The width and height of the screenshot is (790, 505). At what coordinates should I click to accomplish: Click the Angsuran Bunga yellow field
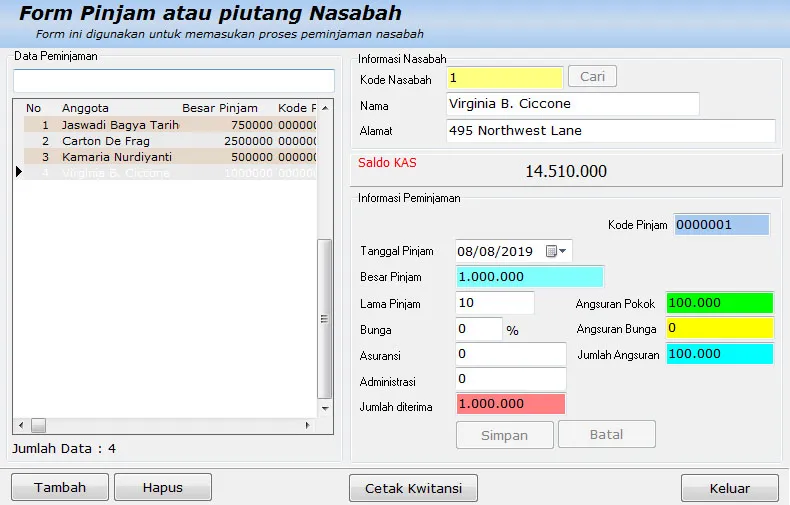pyautogui.click(x=719, y=328)
